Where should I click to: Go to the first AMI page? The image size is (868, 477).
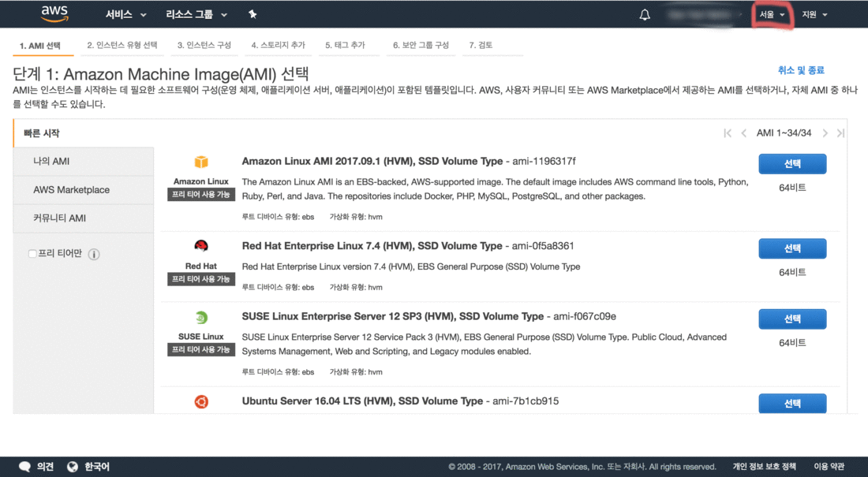point(728,133)
